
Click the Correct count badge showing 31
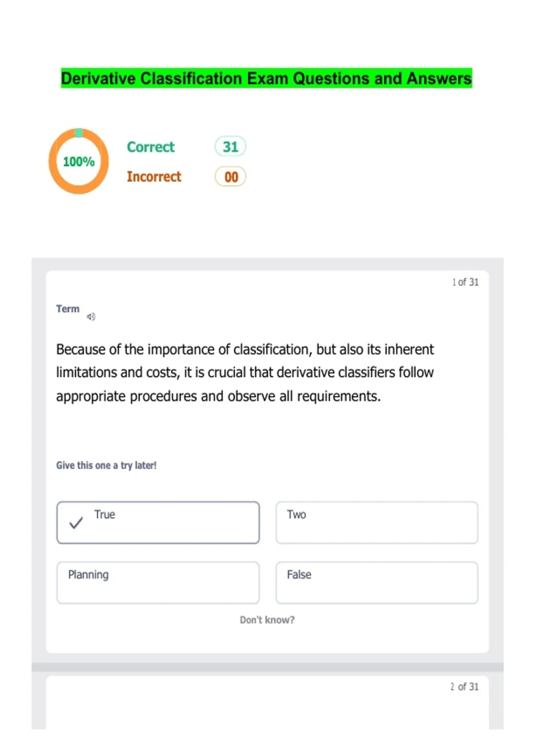click(x=230, y=147)
